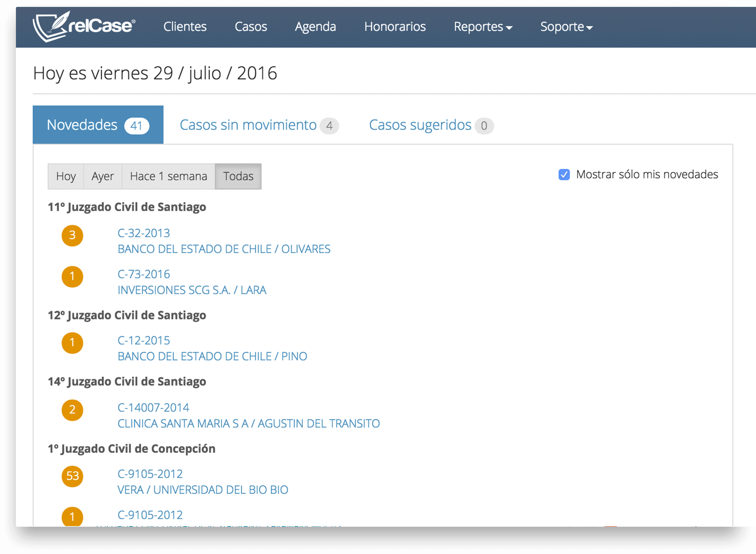This screenshot has height=554, width=756.
Task: Navigate to the Agenda section
Action: click(315, 27)
